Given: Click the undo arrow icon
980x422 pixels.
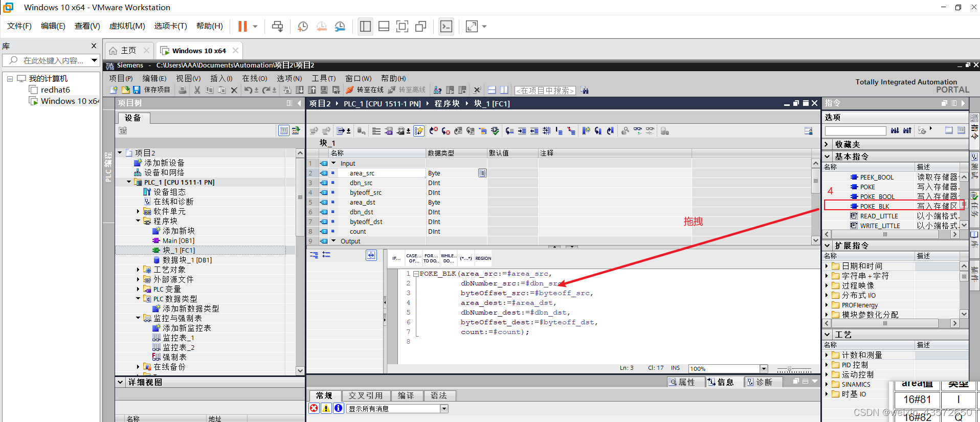Looking at the screenshot, I should point(248,90).
